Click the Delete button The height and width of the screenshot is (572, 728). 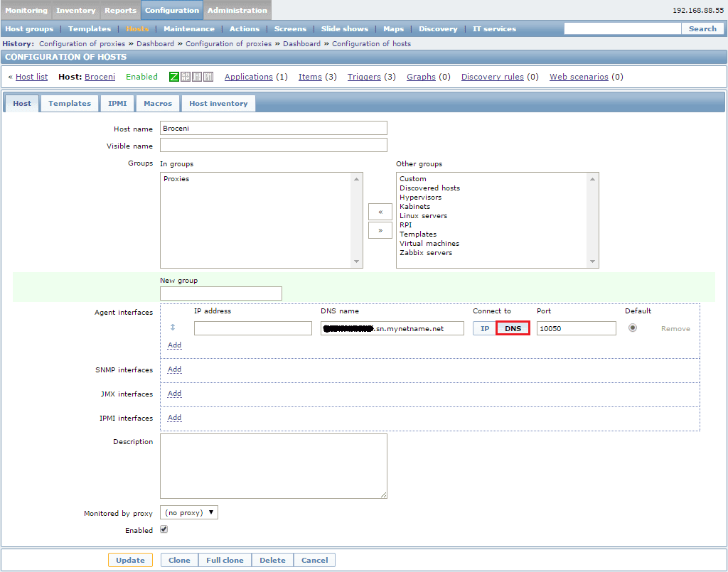pos(272,560)
